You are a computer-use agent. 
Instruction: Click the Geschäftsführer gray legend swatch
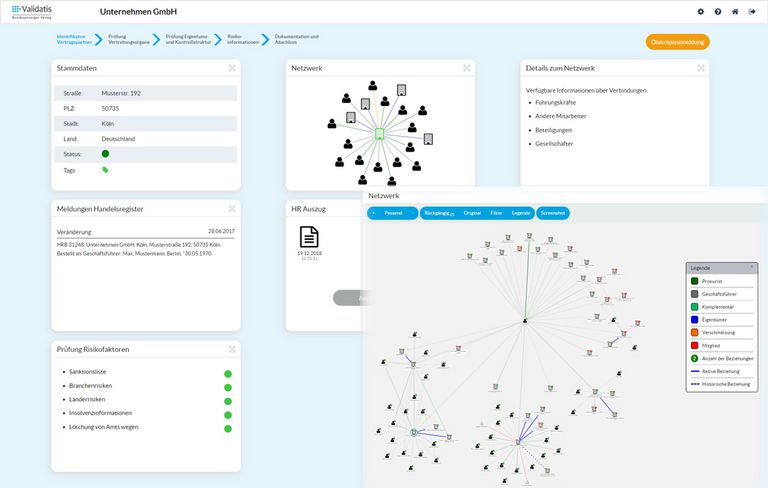[694, 294]
